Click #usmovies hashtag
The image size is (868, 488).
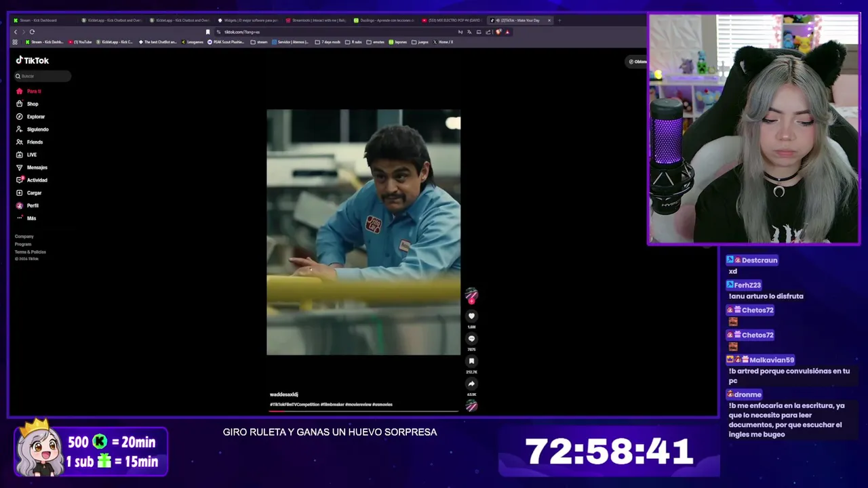click(382, 405)
